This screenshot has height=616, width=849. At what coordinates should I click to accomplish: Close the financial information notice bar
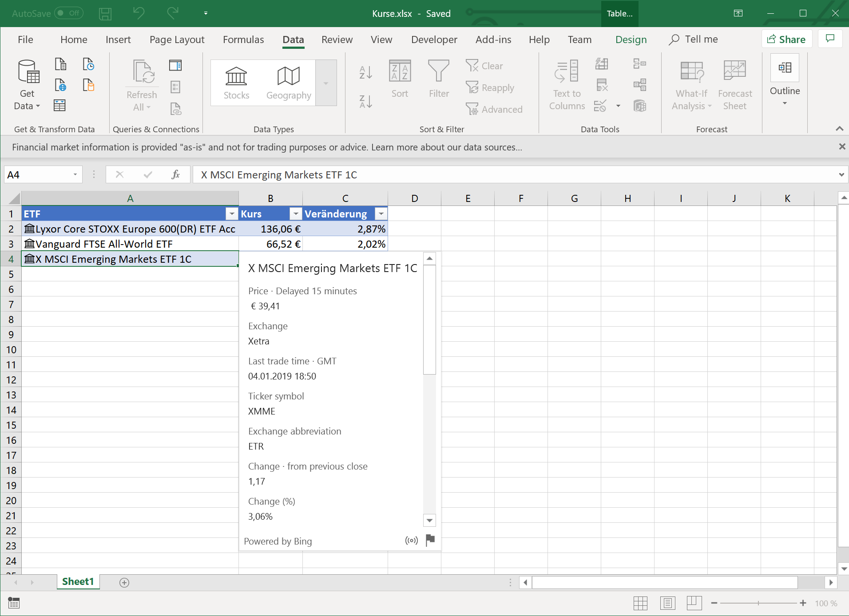pos(841,147)
